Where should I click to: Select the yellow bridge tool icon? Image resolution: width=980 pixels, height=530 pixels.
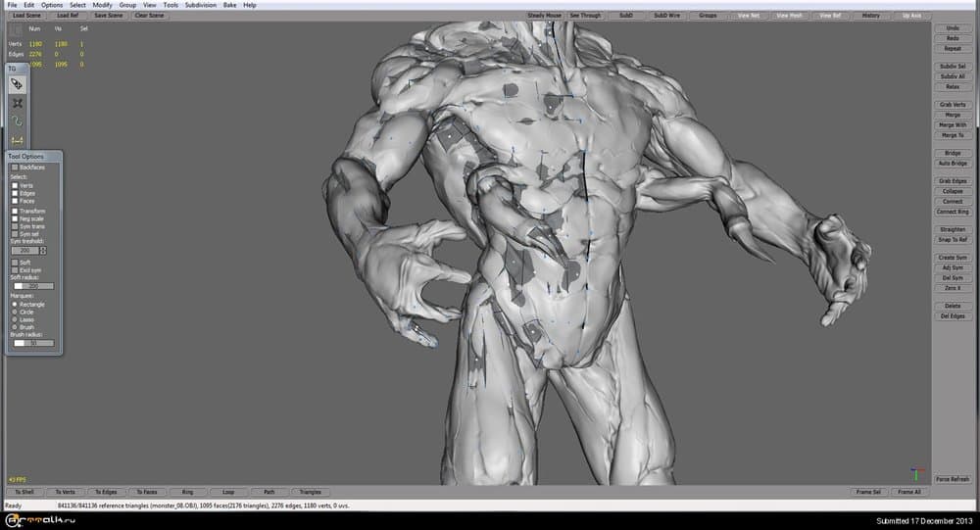pos(17,140)
